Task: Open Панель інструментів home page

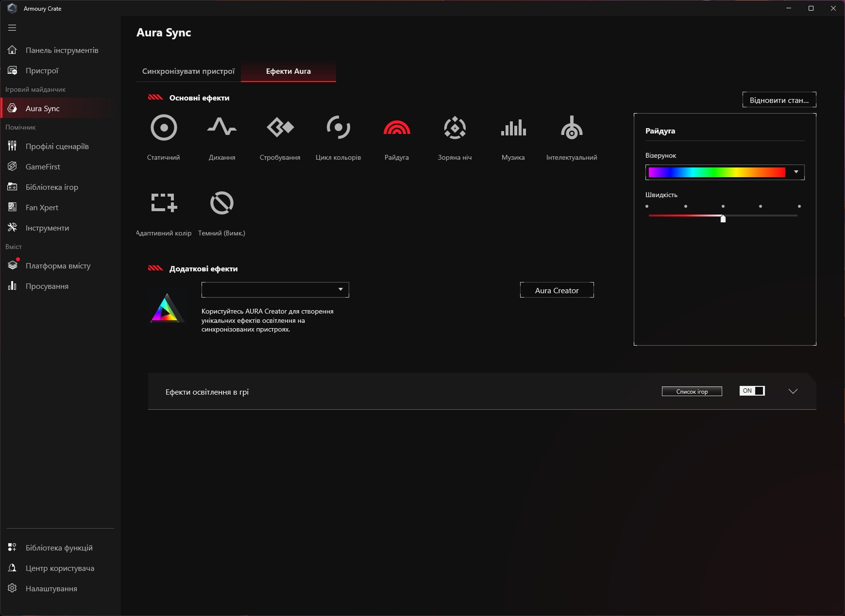Action: coord(61,50)
